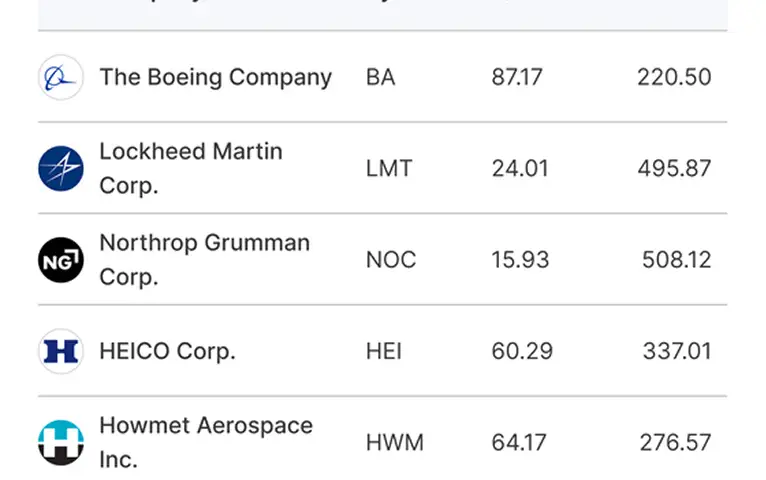This screenshot has width=766, height=480.
Task: Click the Northrop Grumman NG logo
Action: [x=61, y=260]
